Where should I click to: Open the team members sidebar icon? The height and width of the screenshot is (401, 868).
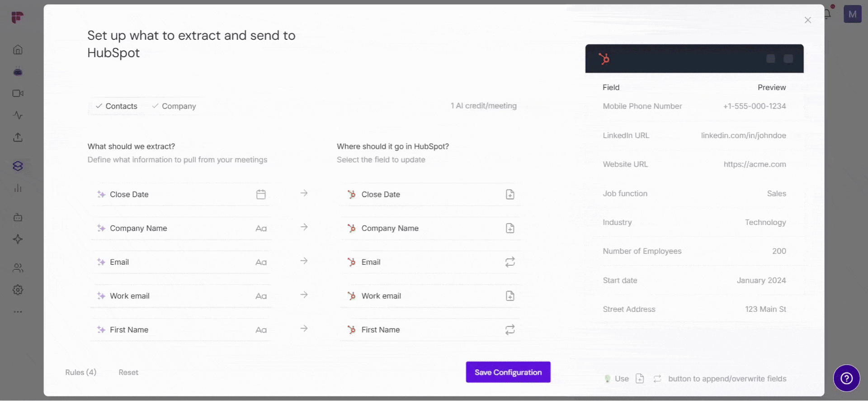(18, 268)
